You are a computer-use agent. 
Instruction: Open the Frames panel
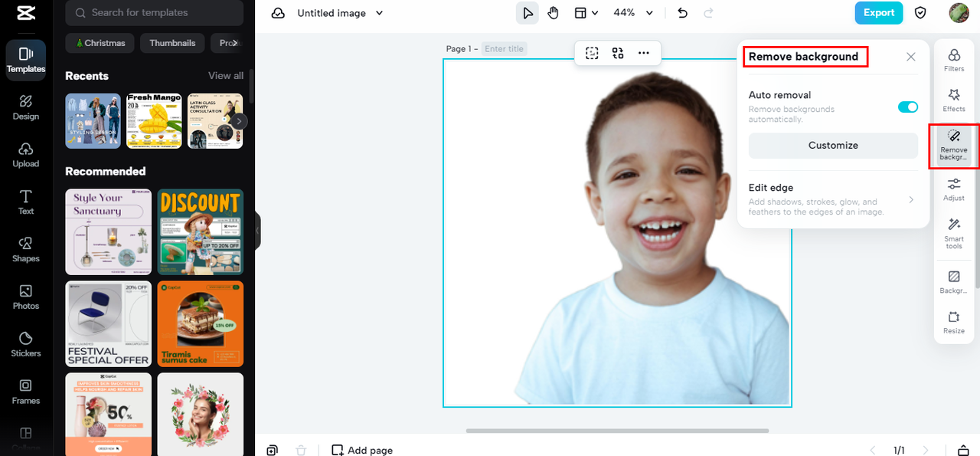click(x=26, y=392)
